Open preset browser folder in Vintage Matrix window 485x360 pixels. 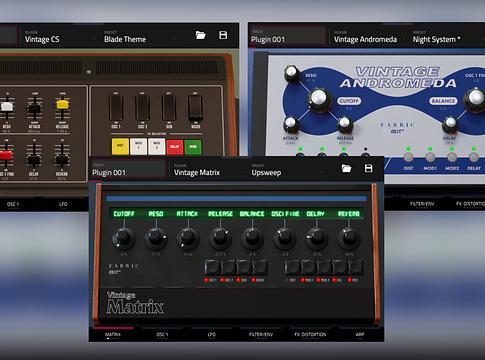[346, 168]
